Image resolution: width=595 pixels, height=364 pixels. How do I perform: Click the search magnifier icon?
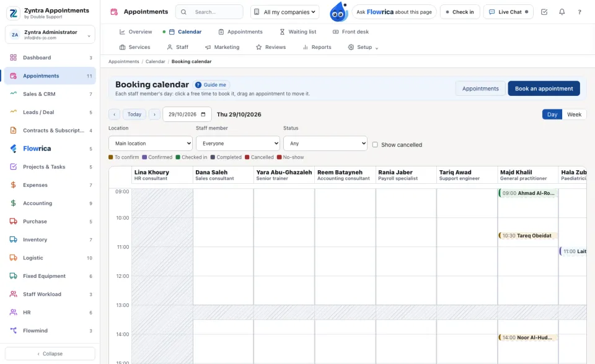[183, 12]
